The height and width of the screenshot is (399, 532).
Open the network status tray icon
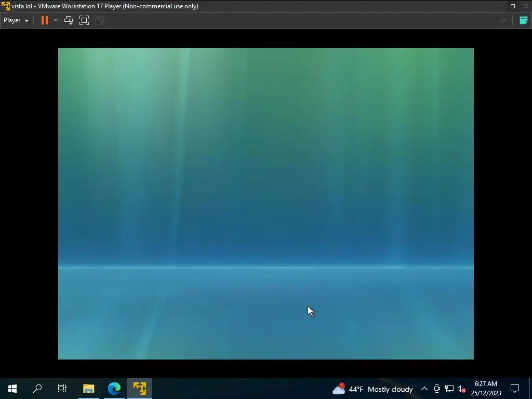[x=449, y=389]
